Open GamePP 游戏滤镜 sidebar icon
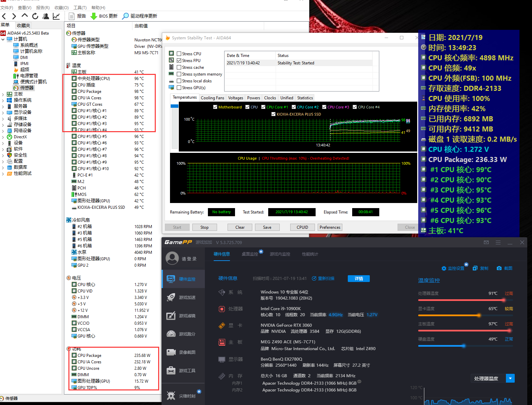The width and height of the screenshot is (532, 405). [x=171, y=316]
